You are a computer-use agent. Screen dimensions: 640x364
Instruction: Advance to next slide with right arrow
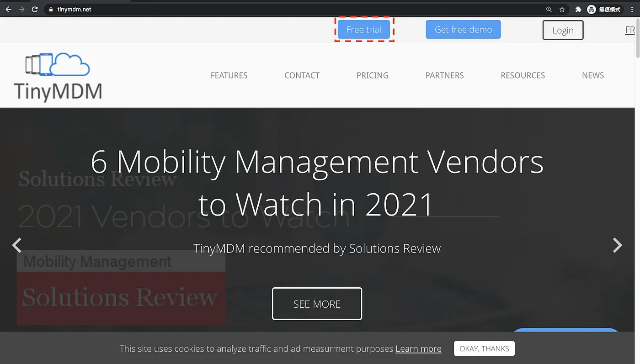point(617,245)
